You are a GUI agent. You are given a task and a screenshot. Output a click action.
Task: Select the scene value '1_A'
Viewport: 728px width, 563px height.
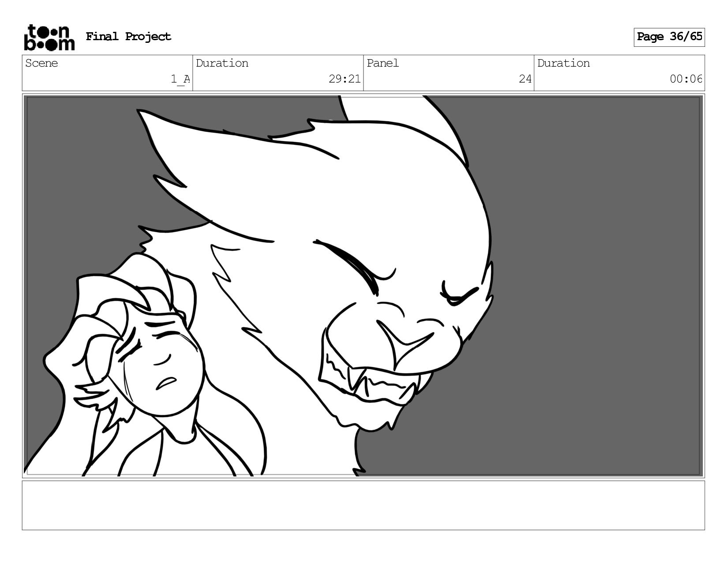(180, 79)
